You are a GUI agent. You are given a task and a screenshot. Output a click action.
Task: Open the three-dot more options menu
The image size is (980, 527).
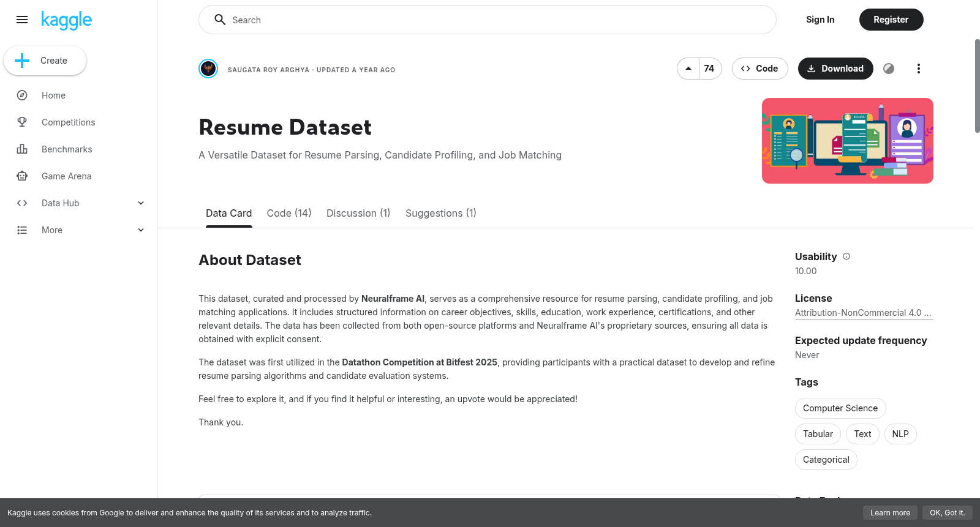918,69
